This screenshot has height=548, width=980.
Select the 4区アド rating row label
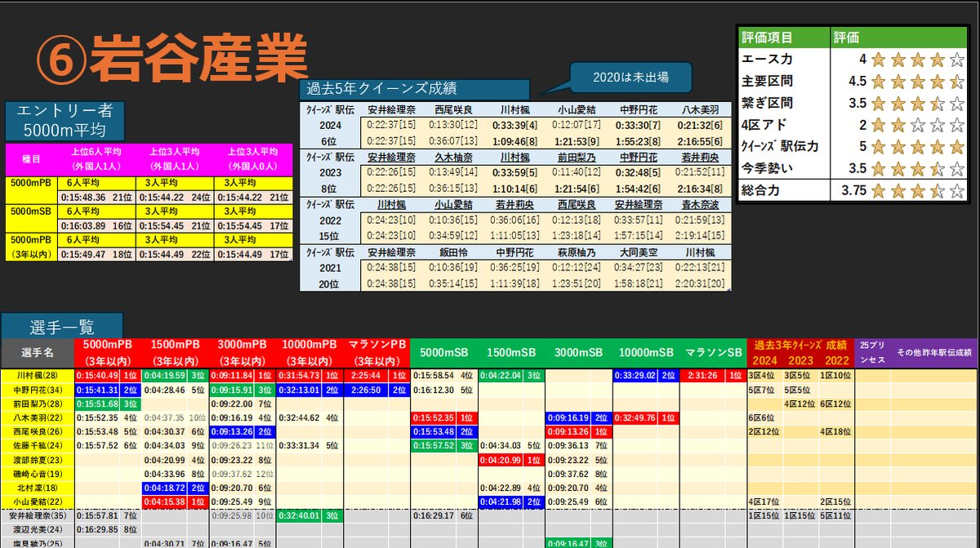tap(764, 125)
